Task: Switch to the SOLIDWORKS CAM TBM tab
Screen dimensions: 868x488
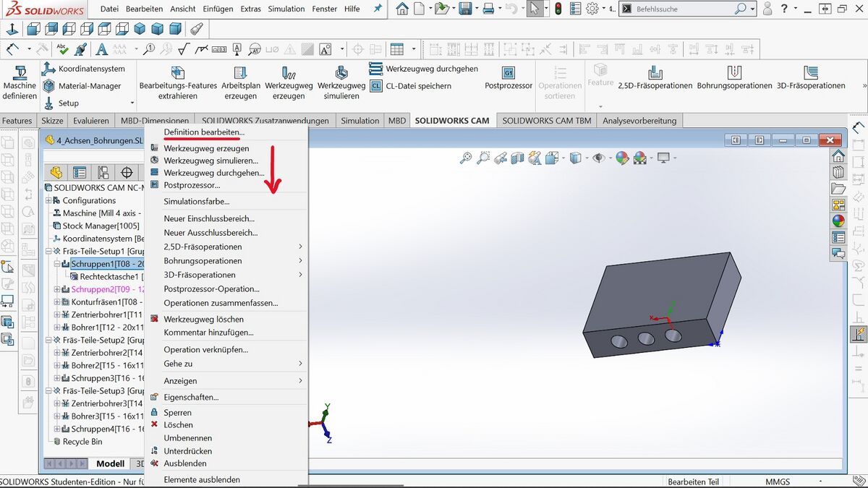Action: coord(546,121)
